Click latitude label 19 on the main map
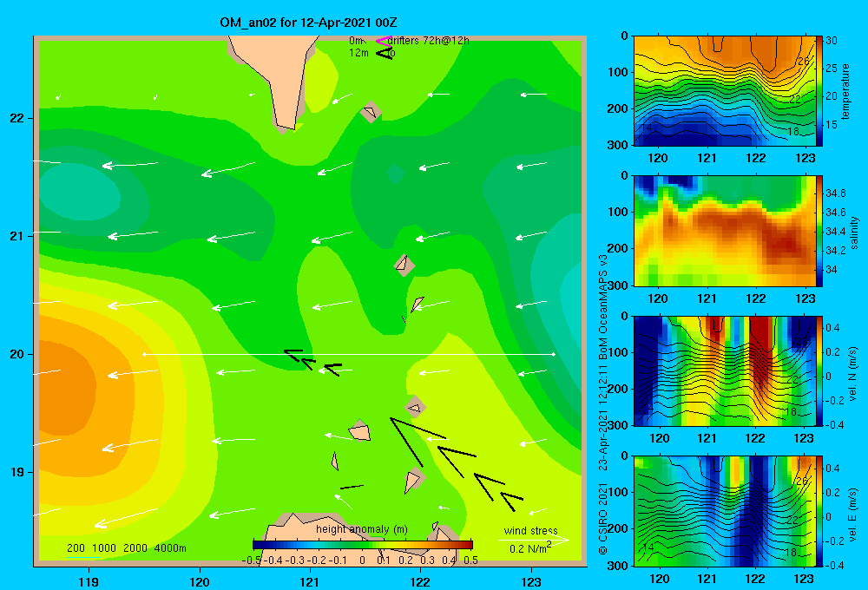This screenshot has width=868, height=590. click(16, 472)
